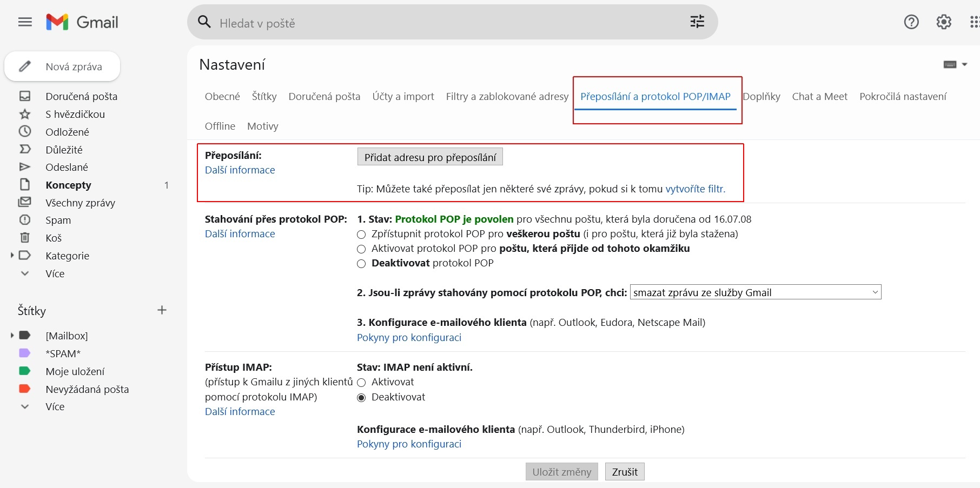Open the main menu hamburger icon
This screenshot has width=980, height=488.
coord(25,22)
